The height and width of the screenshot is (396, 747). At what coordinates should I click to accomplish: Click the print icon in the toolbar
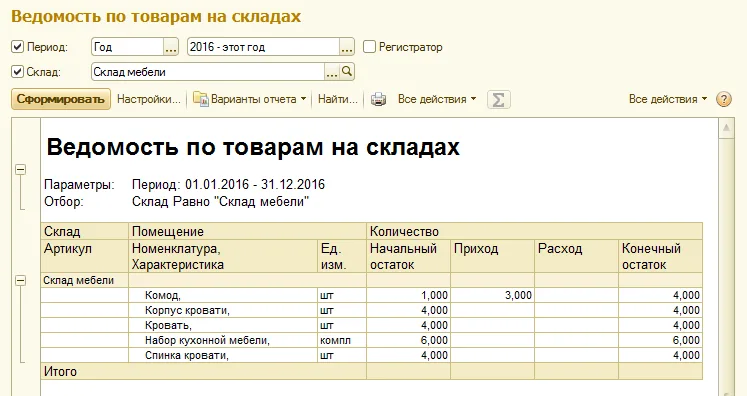coord(378,99)
